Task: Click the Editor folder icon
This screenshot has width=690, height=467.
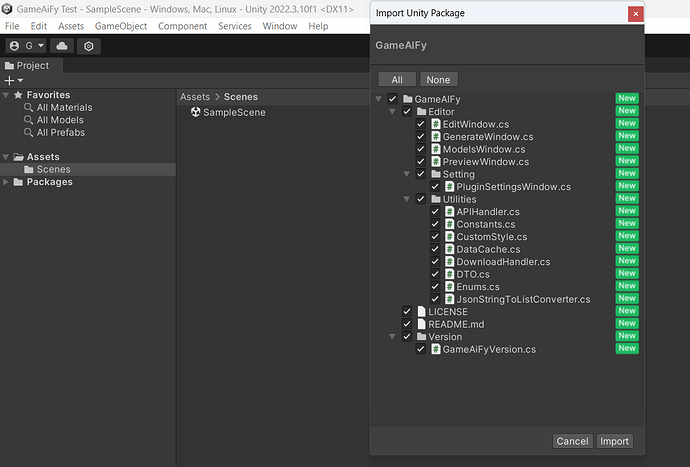Action: (422, 111)
